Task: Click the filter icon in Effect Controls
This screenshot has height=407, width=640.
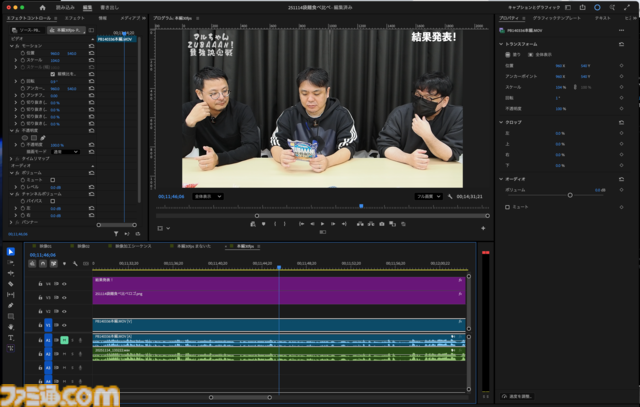Action: pos(115,233)
